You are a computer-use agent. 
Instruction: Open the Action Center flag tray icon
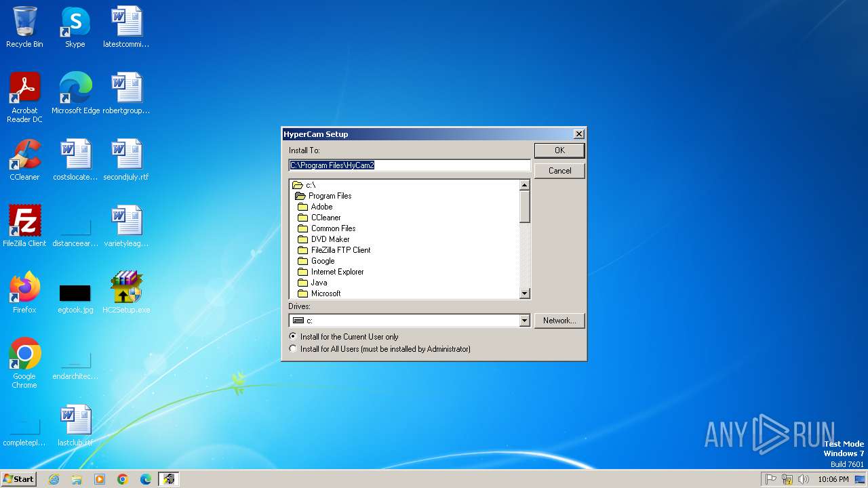771,479
